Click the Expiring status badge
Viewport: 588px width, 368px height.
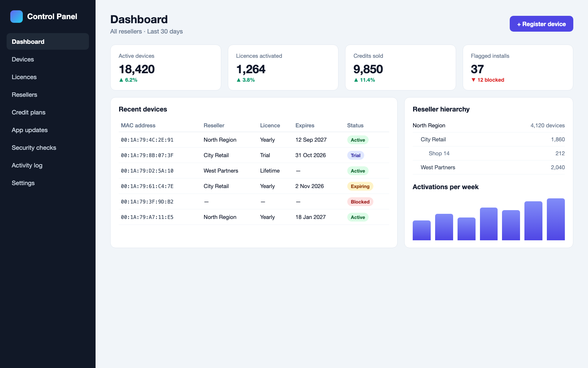(x=360, y=186)
